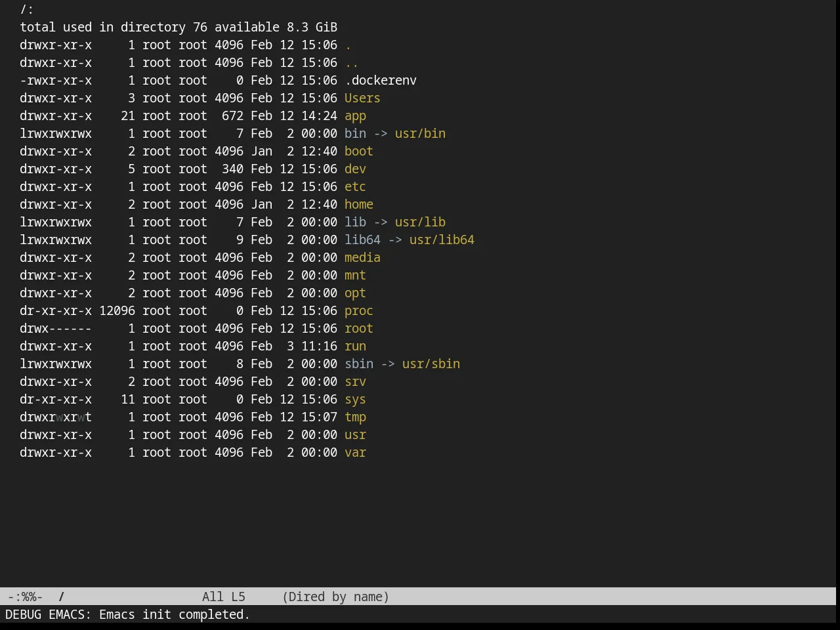The height and width of the screenshot is (630, 840).
Task: Open the sys directory
Action: (x=355, y=399)
